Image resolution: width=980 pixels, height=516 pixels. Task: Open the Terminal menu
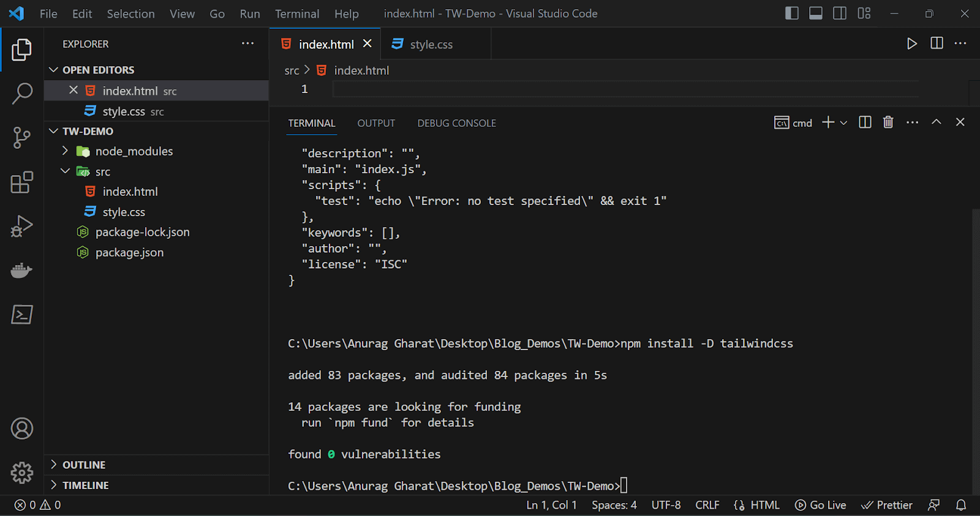[297, 13]
